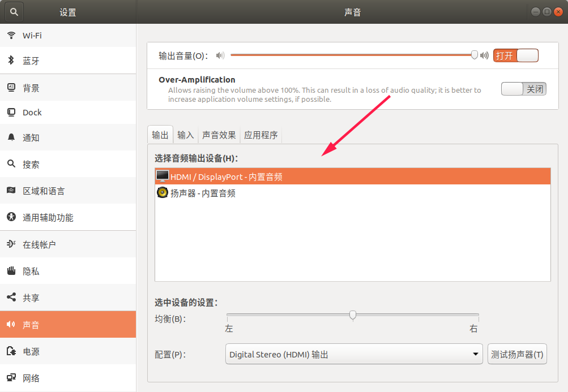Switch to the 输入 tab
568x392 pixels.
point(186,135)
